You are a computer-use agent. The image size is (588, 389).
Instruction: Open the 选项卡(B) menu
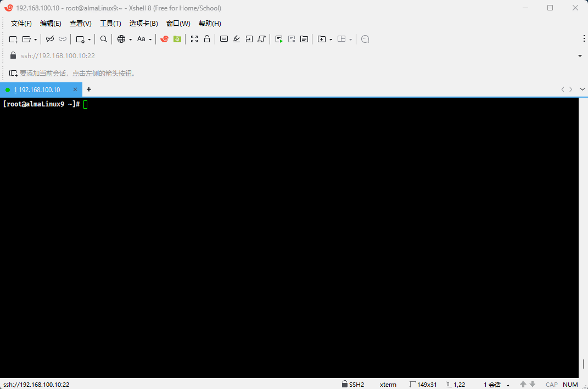pyautogui.click(x=144, y=23)
